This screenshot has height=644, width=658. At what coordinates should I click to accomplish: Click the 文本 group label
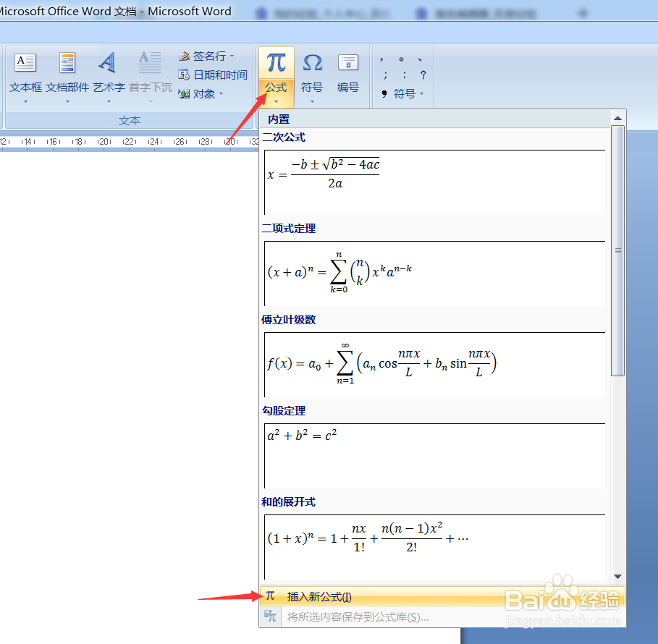tap(130, 121)
